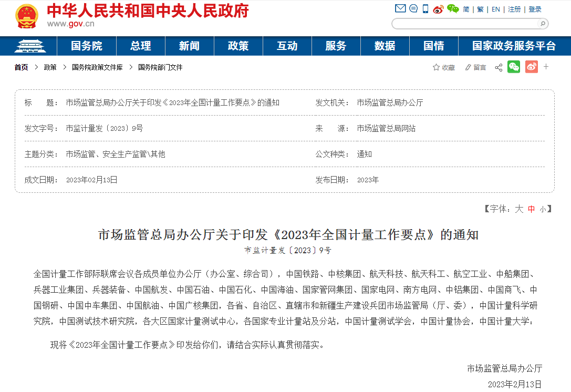The width and height of the screenshot is (571, 392).
Task: Click the chat bubble icon in header
Action: pyautogui.click(x=413, y=8)
